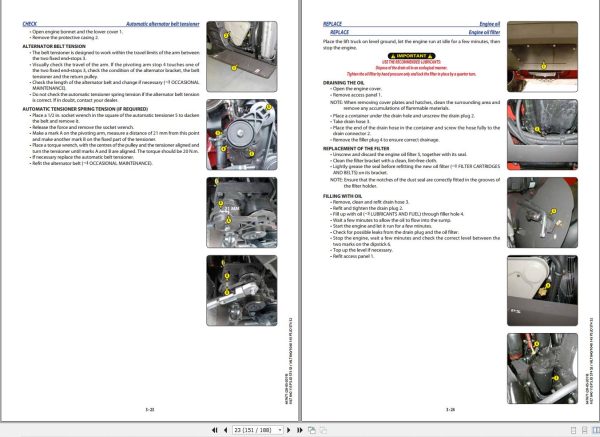Image resolution: width=600 pixels, height=437 pixels.
Task: Click the 21 MM measurement photo
Action: (242, 212)
